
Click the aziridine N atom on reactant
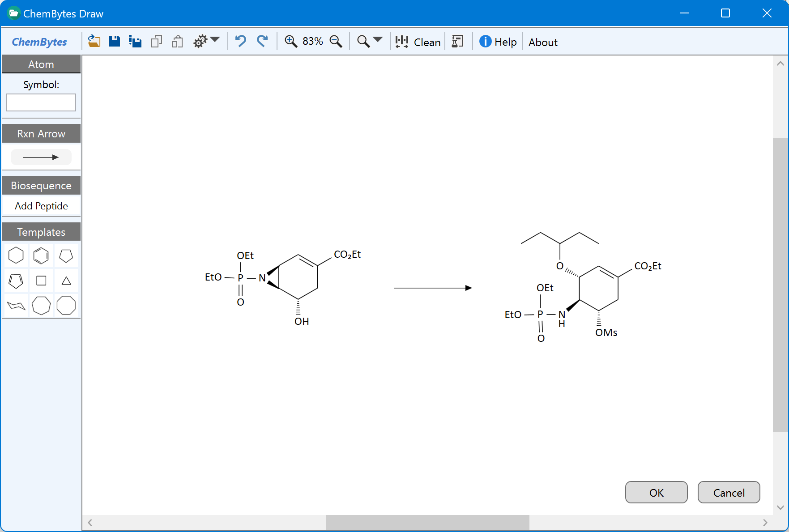pyautogui.click(x=262, y=278)
